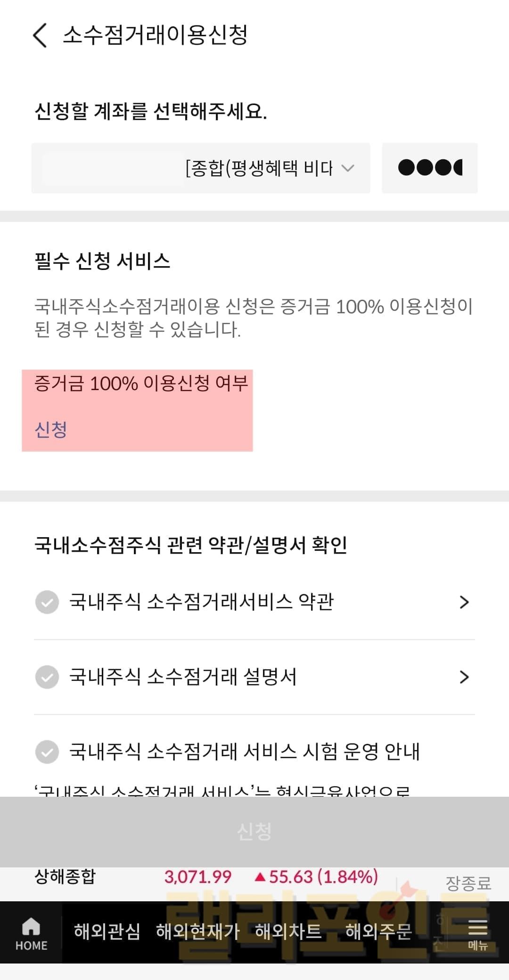Screen dimensions: 509x980
Task: Expand 소수점거래 설명서 details chevron
Action: tap(464, 677)
